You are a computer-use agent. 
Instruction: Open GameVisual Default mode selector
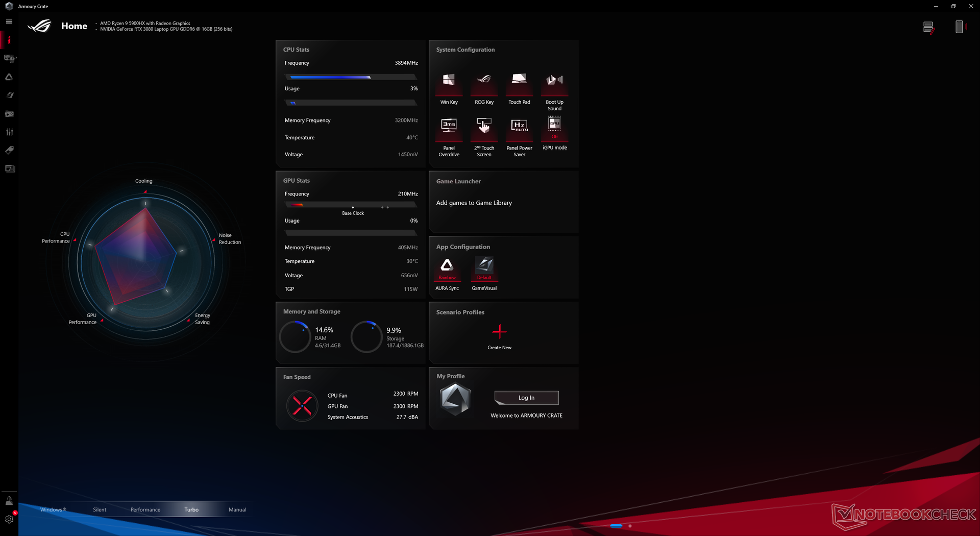(x=484, y=269)
